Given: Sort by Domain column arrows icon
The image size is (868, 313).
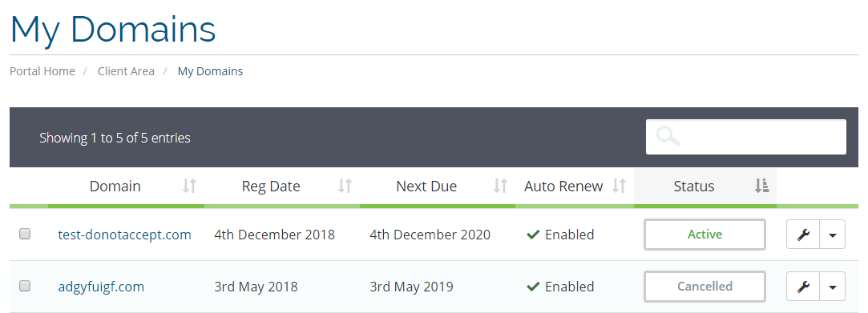Looking at the screenshot, I should (x=189, y=186).
